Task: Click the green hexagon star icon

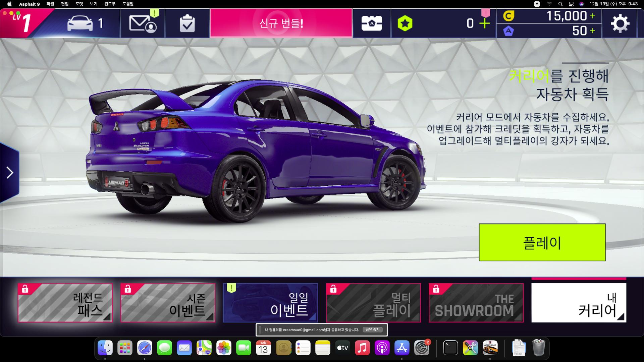Action: [x=405, y=23]
